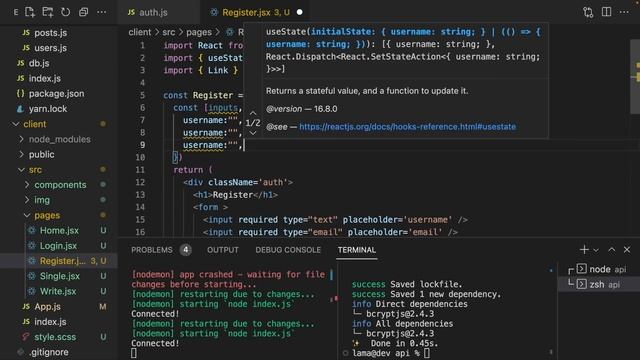The image size is (640, 360).
Task: Click the lama@dev api prompt line
Action: [x=391, y=353]
